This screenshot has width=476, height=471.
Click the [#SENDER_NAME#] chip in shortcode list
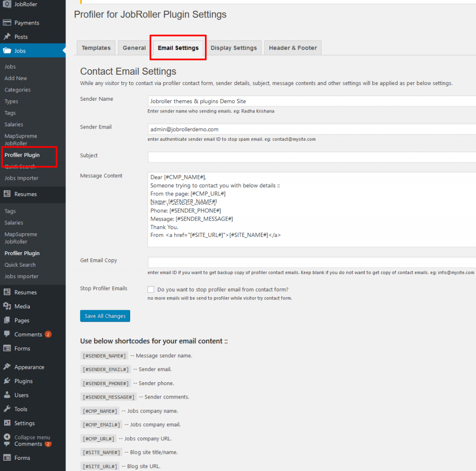[104, 356]
